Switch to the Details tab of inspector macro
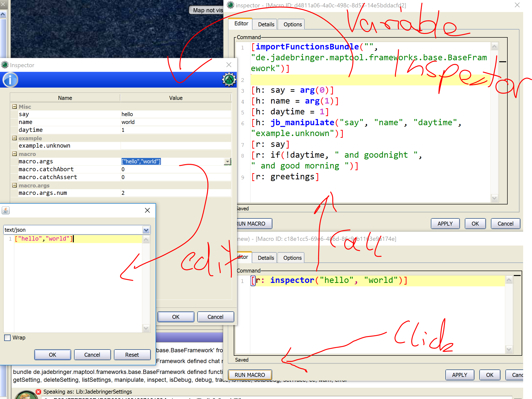 [x=266, y=24]
